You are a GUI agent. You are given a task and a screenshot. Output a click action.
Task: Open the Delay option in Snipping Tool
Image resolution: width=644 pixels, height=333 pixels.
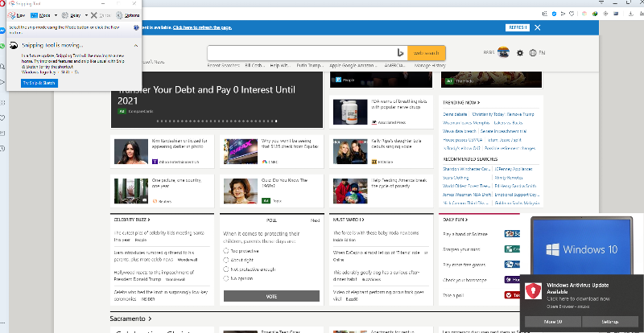click(72, 15)
